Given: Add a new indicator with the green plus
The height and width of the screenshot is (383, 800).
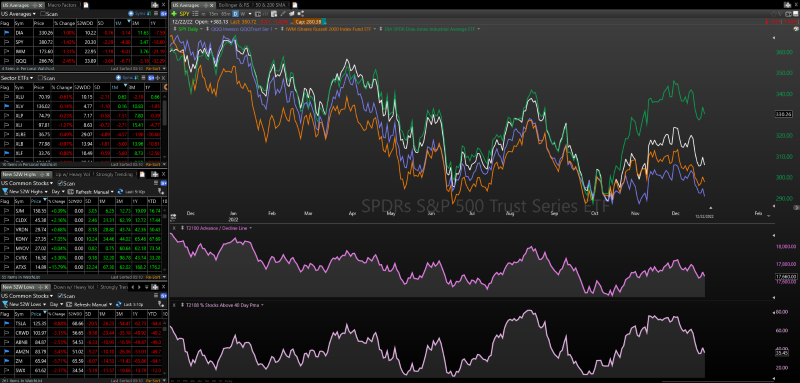Looking at the screenshot, I should pyautogui.click(x=174, y=13).
